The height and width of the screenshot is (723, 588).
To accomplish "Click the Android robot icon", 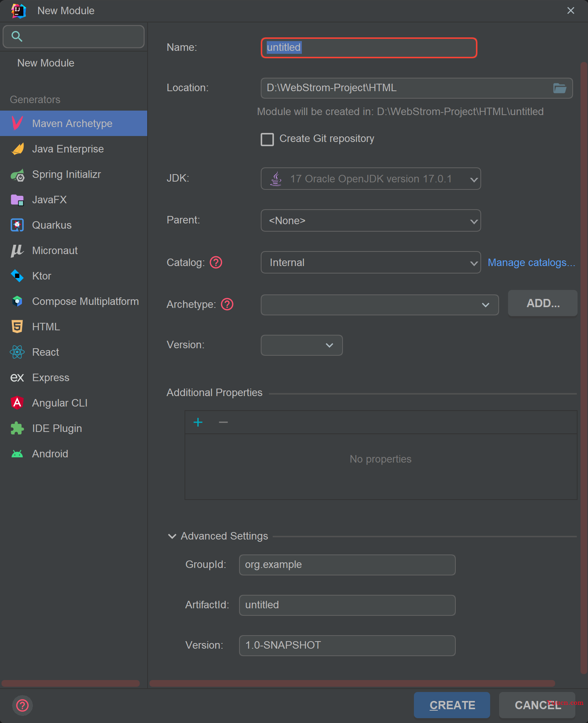I will pyautogui.click(x=17, y=454).
